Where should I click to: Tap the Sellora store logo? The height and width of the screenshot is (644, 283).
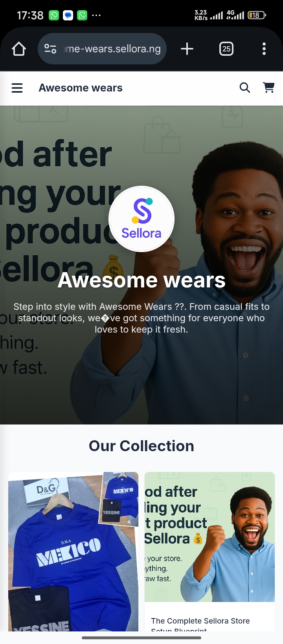pos(141,219)
